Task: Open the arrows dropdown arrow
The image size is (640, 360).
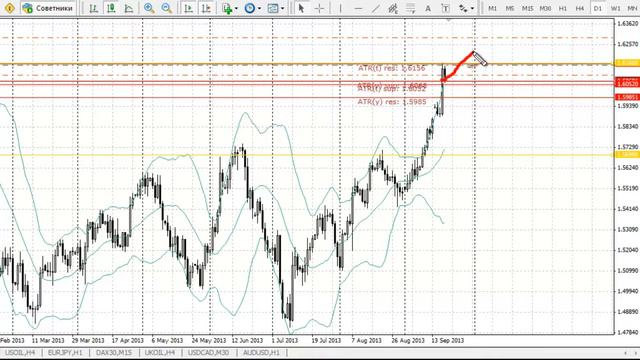Action: click(x=472, y=8)
